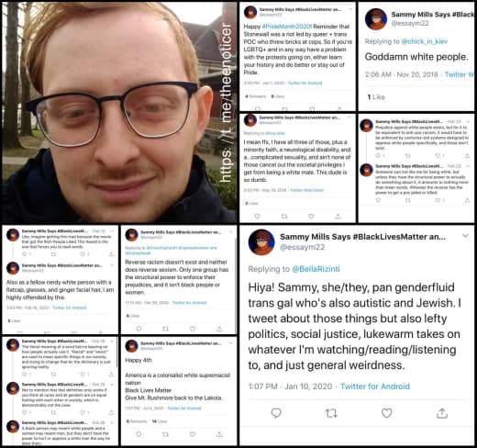
Task: Share the 'I mean ffs' tweet
Action: 338,216
